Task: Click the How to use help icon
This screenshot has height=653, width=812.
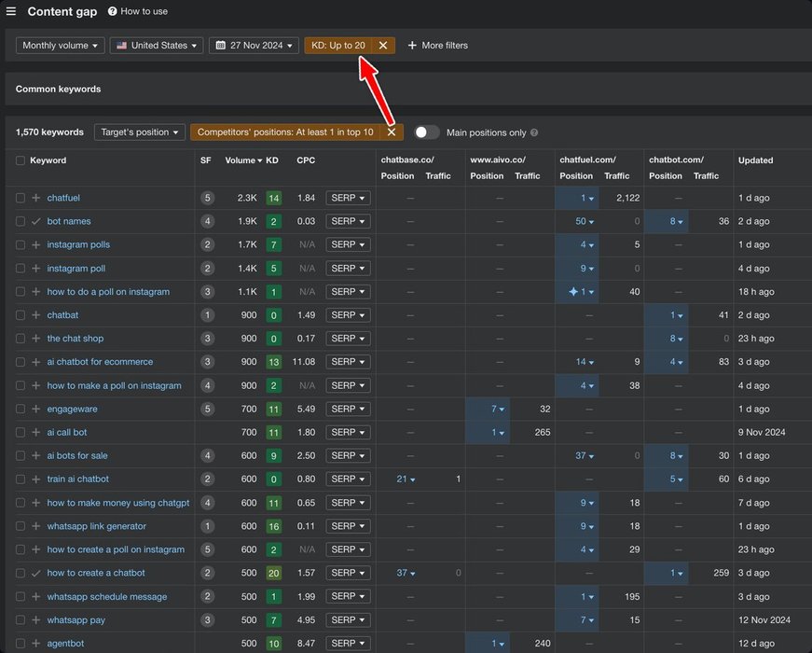Action: (113, 11)
